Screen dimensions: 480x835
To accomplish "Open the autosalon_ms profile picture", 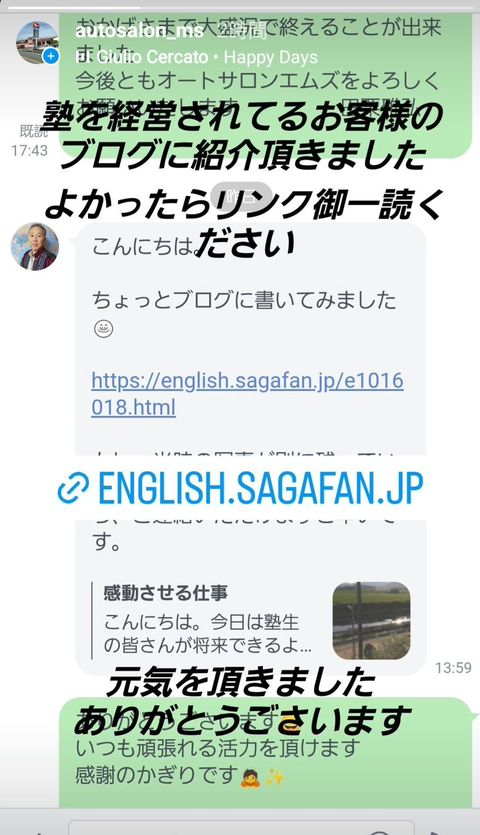I will pyautogui.click(x=36, y=42).
